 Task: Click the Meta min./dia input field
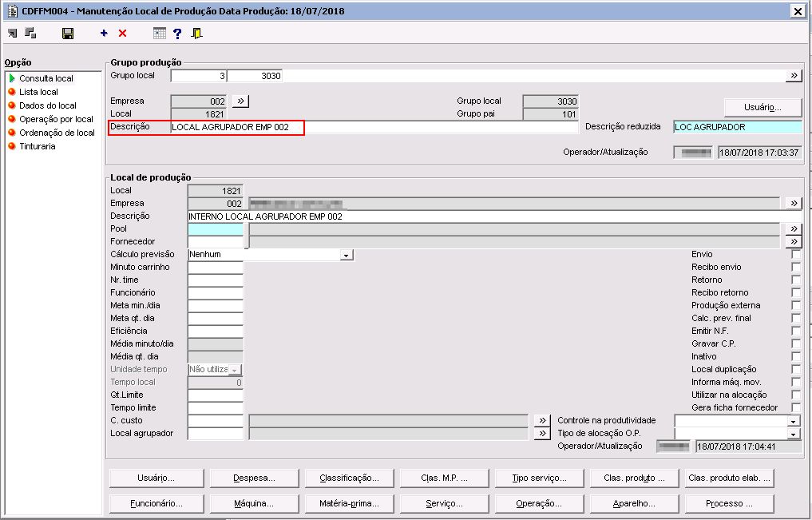[x=216, y=306]
